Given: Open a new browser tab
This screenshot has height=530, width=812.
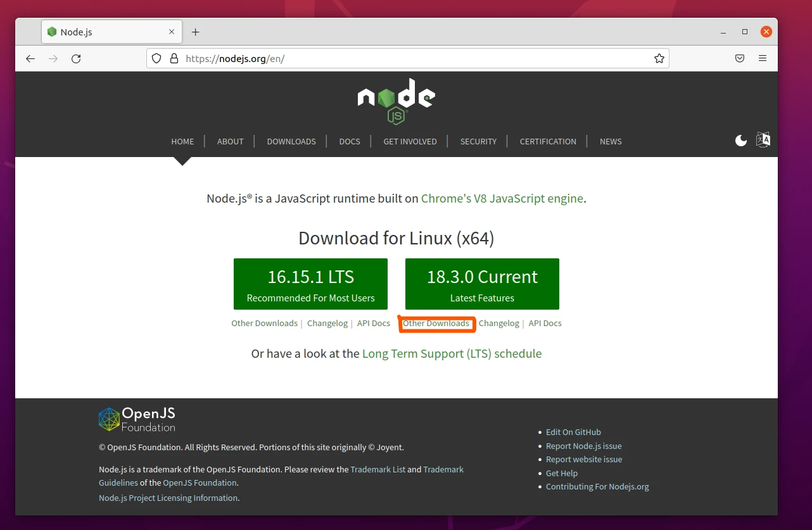Looking at the screenshot, I should click(195, 32).
